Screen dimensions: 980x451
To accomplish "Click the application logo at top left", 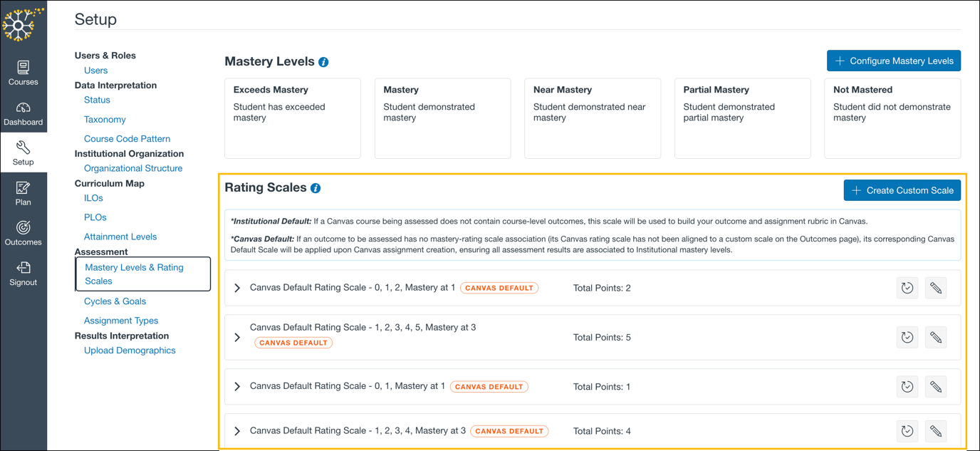I will 24,25.
